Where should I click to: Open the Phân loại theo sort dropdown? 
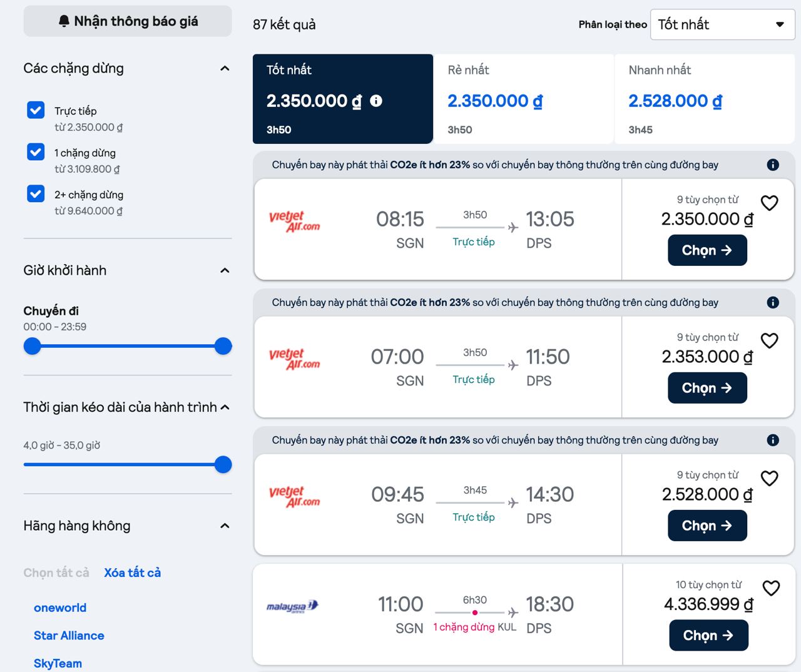pyautogui.click(x=722, y=24)
